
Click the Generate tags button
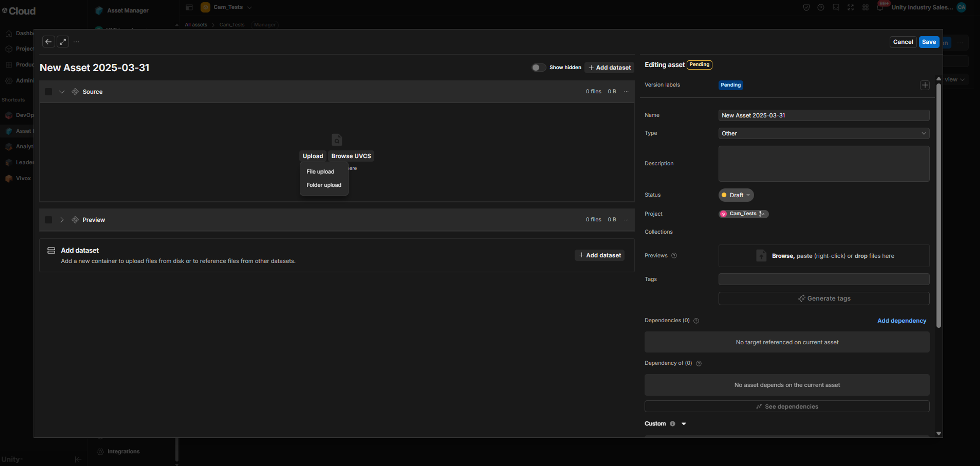coord(824,298)
